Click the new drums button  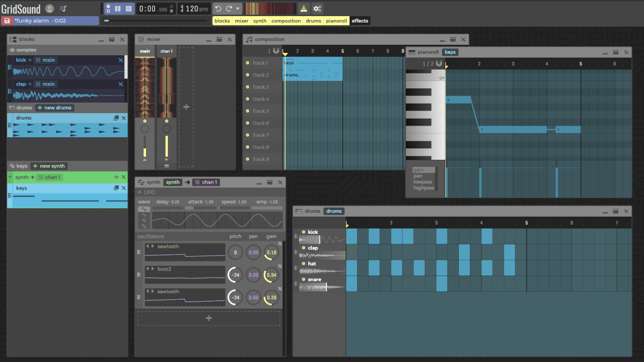(x=54, y=108)
